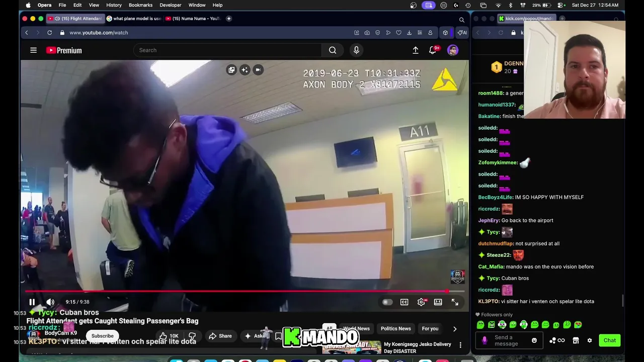Seek on the red video progress bar
This screenshot has width=644, height=362.
point(245,291)
